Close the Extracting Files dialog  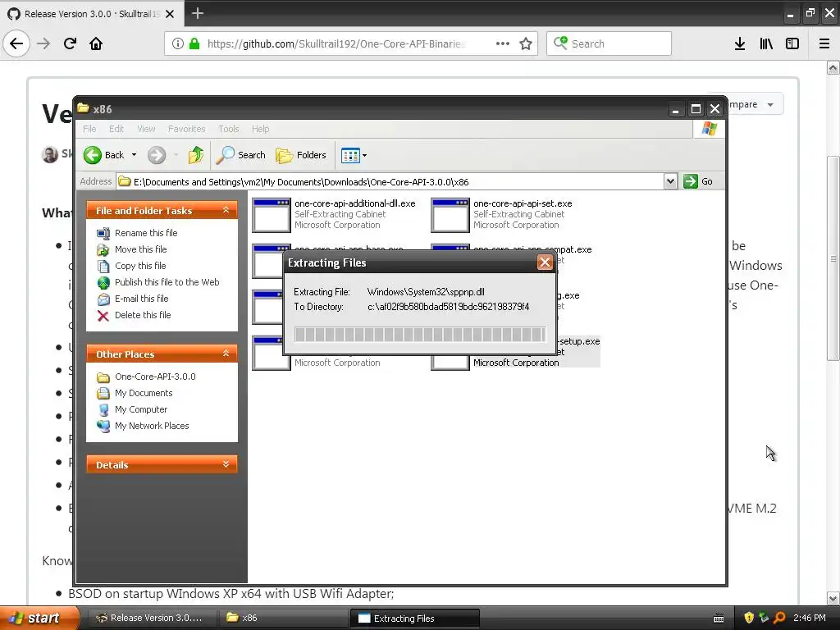coord(545,262)
